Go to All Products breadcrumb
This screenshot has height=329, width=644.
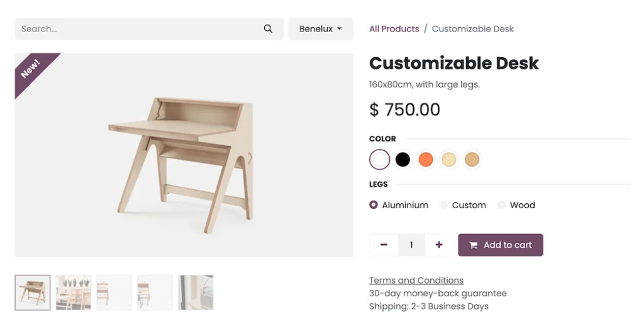click(394, 29)
